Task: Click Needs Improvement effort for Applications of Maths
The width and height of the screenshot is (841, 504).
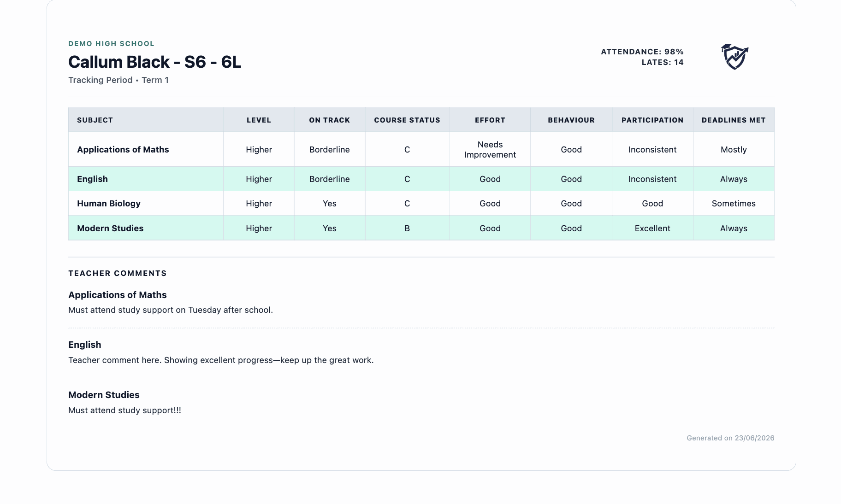Action: 490,150
